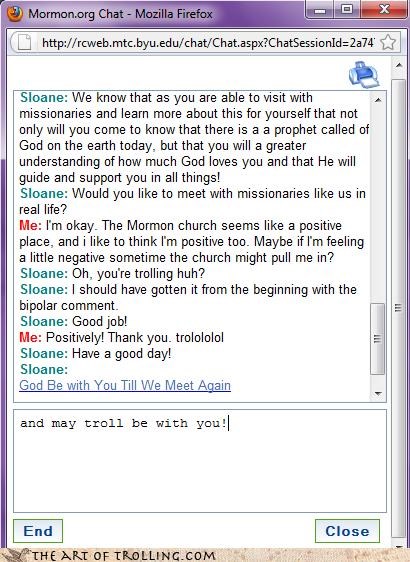Click the outer page scrollbar thumb
Image resolution: width=410 pixels, height=562 pixels.
pos(399,308)
